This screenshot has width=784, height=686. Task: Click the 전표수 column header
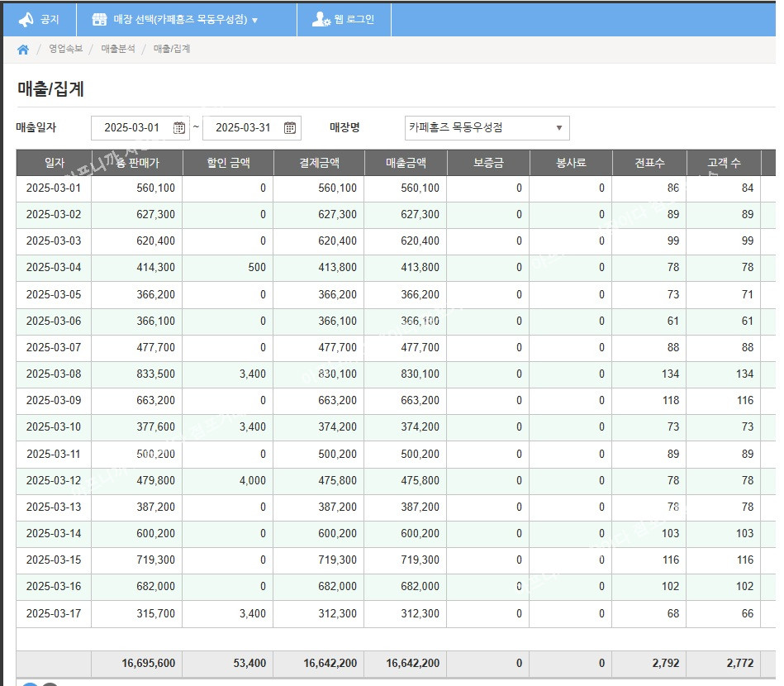pos(649,163)
